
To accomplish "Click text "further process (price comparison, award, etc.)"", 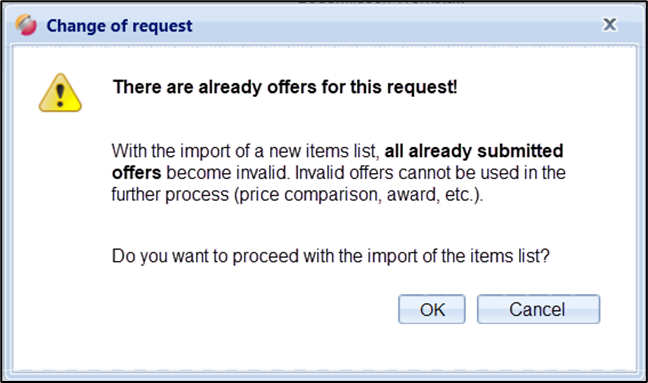I will (297, 195).
